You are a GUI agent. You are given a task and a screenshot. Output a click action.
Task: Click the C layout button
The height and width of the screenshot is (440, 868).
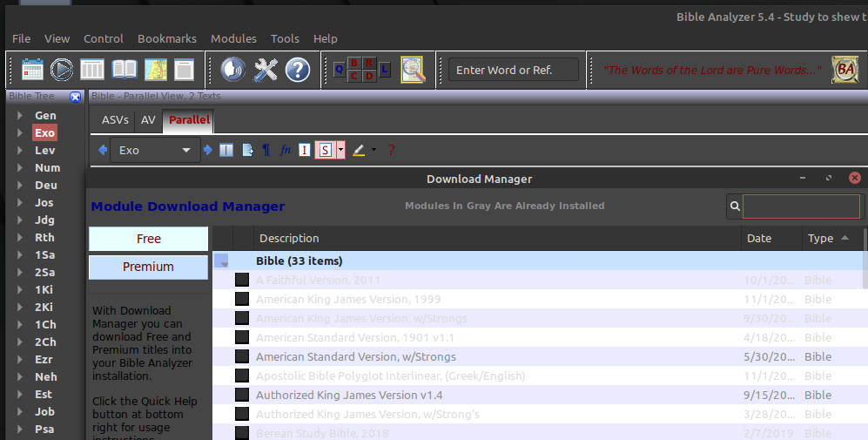[354, 76]
